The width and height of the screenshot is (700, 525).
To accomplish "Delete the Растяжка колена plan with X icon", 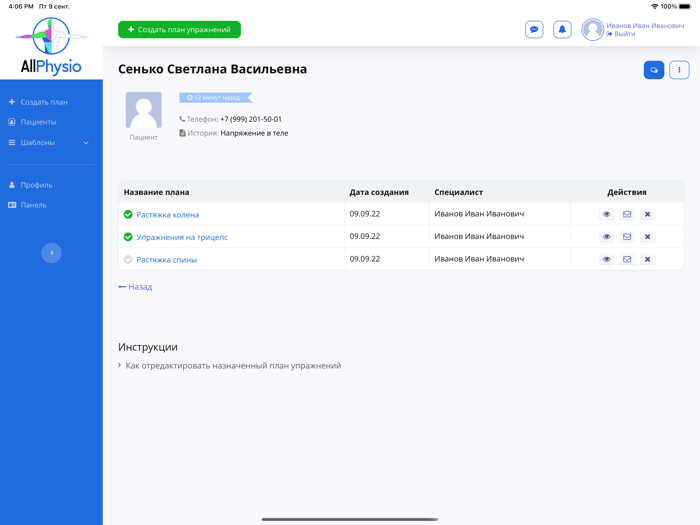I will coord(647,214).
